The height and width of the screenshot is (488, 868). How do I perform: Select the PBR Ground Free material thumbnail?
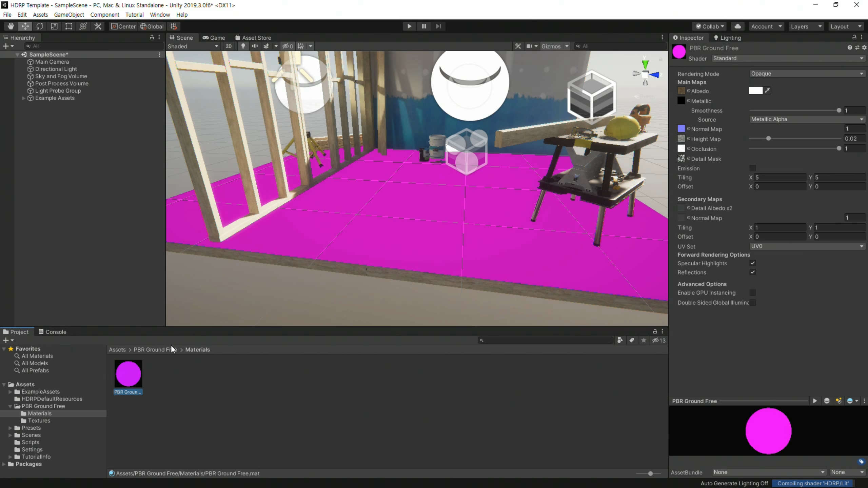128,374
